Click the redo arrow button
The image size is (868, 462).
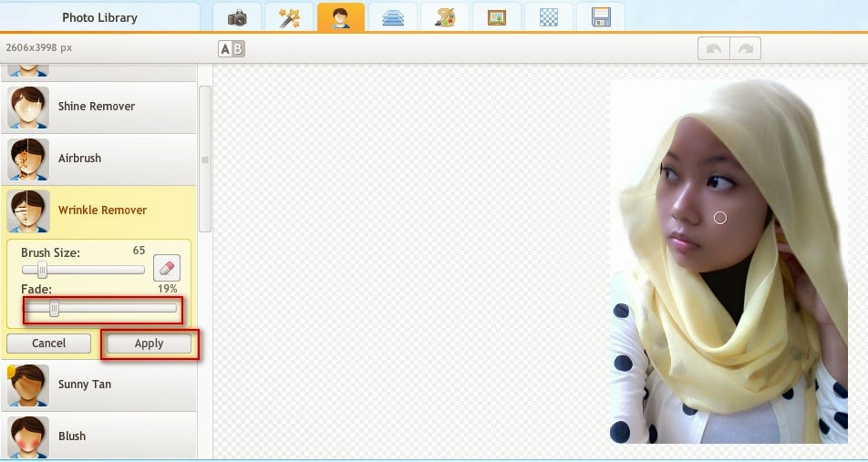point(746,48)
